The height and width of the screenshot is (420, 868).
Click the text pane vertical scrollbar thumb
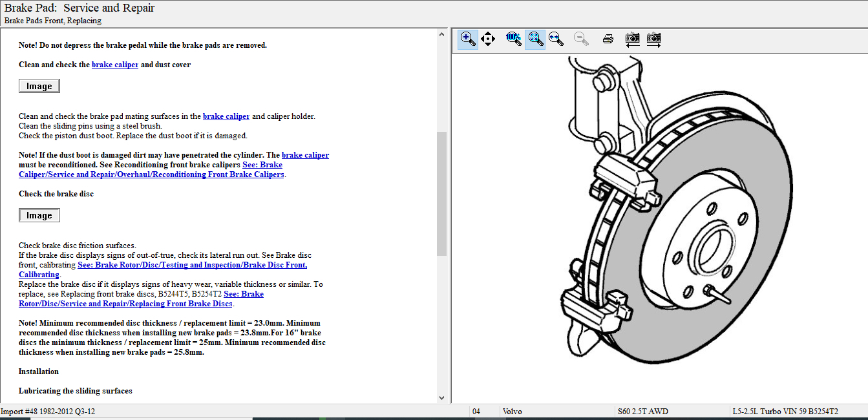click(x=442, y=194)
